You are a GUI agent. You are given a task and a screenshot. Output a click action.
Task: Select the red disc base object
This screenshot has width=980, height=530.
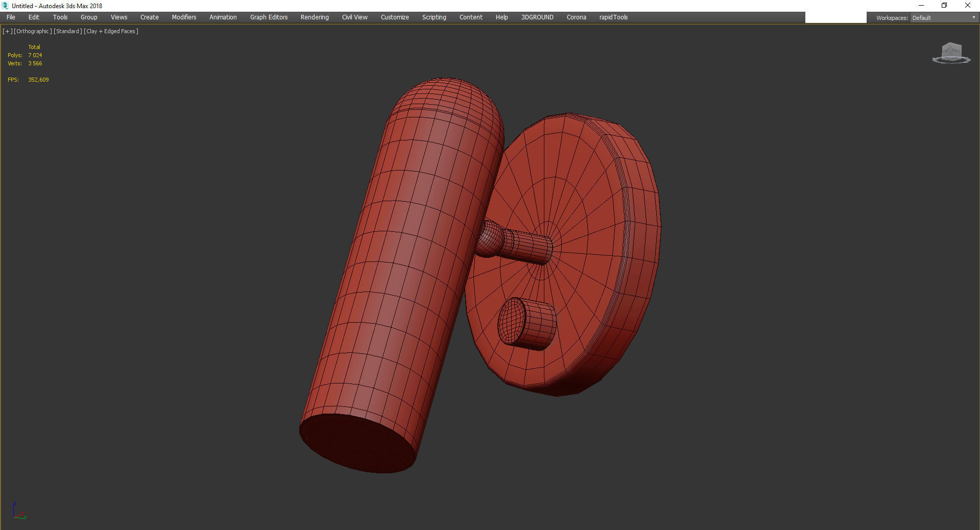pos(587,204)
